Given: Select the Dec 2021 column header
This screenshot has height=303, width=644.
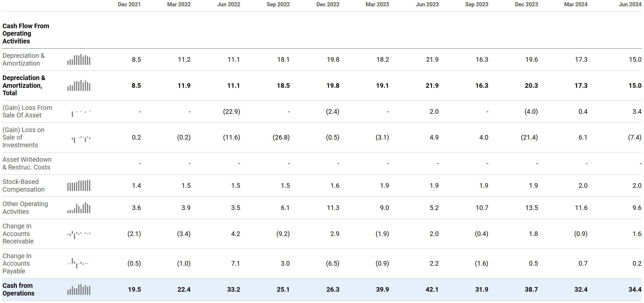Looking at the screenshot, I should [x=129, y=5].
